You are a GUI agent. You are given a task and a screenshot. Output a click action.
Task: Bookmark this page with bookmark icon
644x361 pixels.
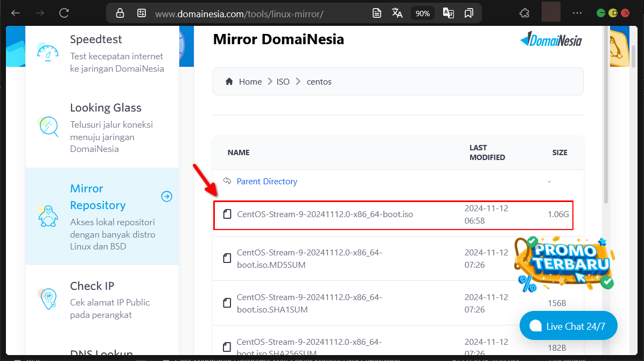[468, 13]
